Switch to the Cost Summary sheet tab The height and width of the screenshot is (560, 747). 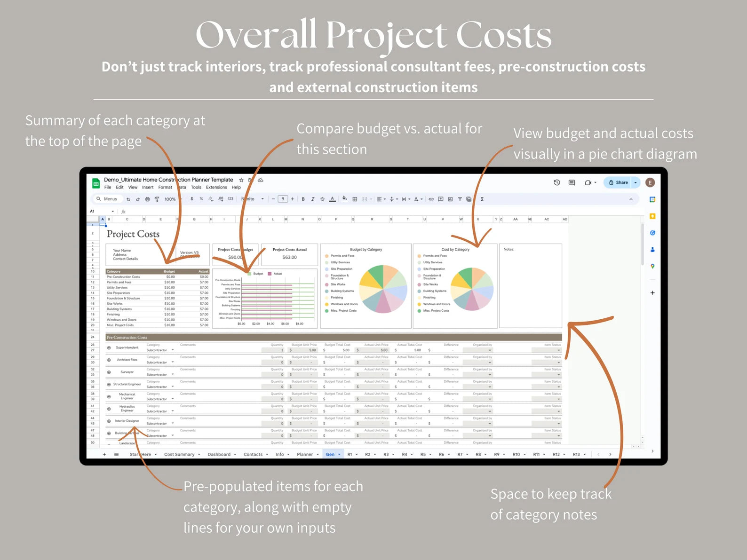pyautogui.click(x=179, y=455)
